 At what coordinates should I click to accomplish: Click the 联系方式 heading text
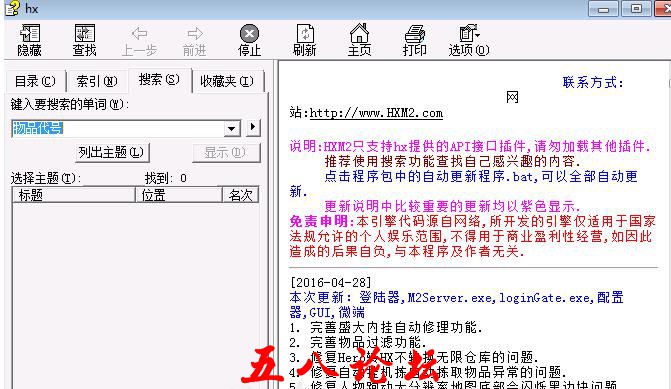(x=593, y=82)
